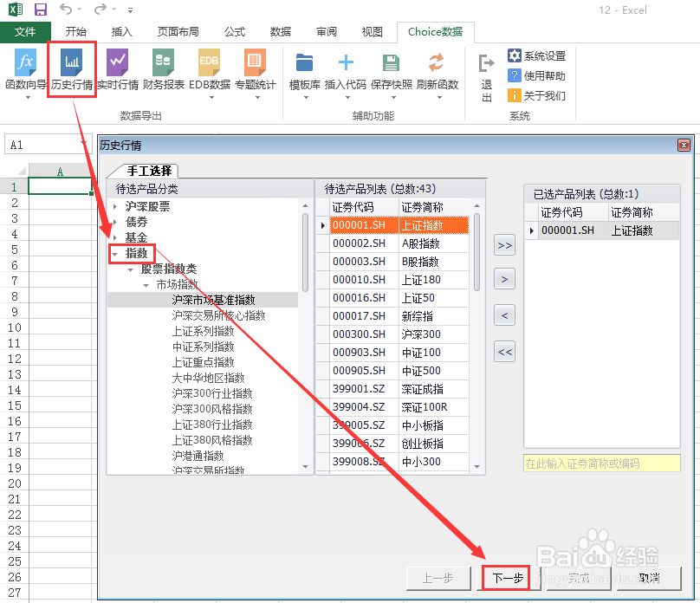
Task: Switch to the 审阅 ribbon tab
Action: 327,32
